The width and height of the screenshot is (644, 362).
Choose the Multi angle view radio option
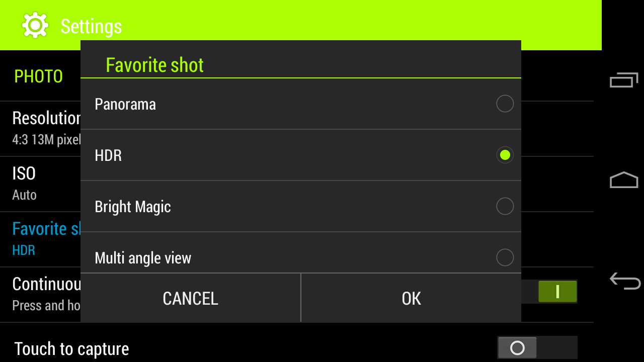click(x=505, y=257)
